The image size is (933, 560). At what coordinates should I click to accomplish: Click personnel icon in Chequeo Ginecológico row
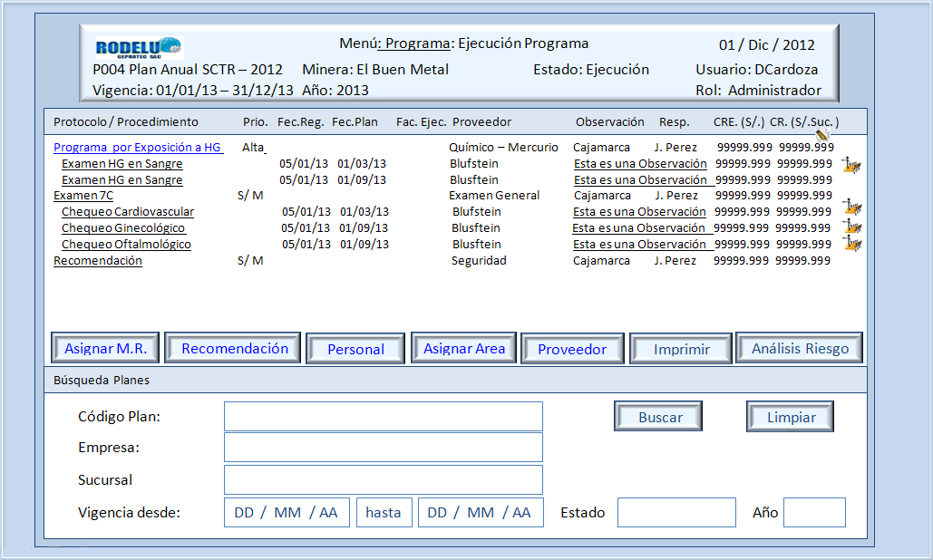(x=852, y=226)
